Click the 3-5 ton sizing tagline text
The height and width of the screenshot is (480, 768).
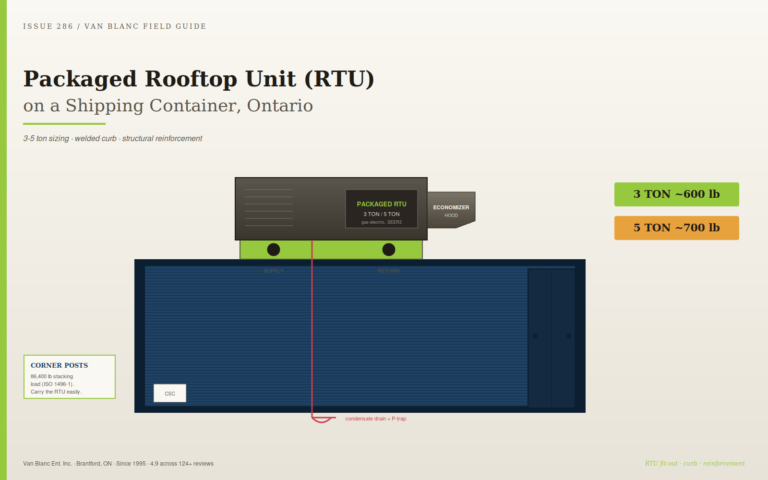click(x=112, y=139)
